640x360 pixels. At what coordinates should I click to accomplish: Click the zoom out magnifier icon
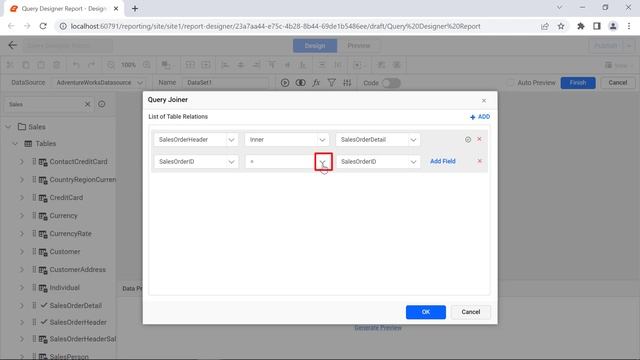(111, 65)
